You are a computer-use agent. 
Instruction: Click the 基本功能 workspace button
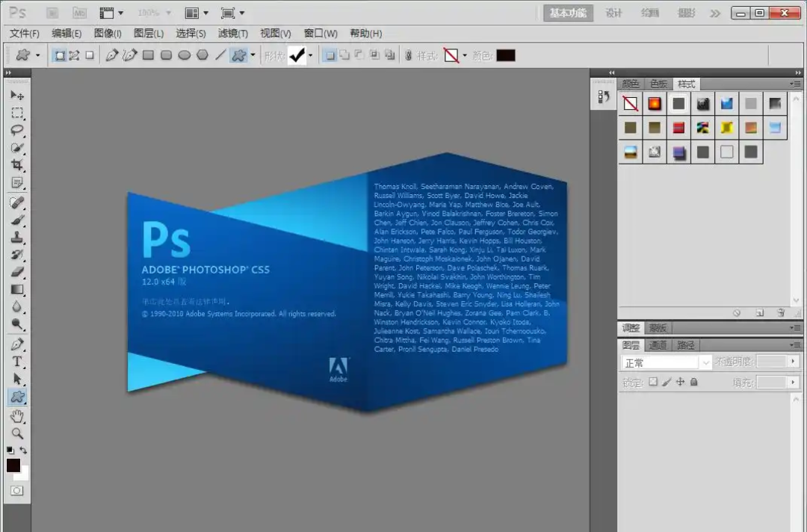(x=568, y=13)
